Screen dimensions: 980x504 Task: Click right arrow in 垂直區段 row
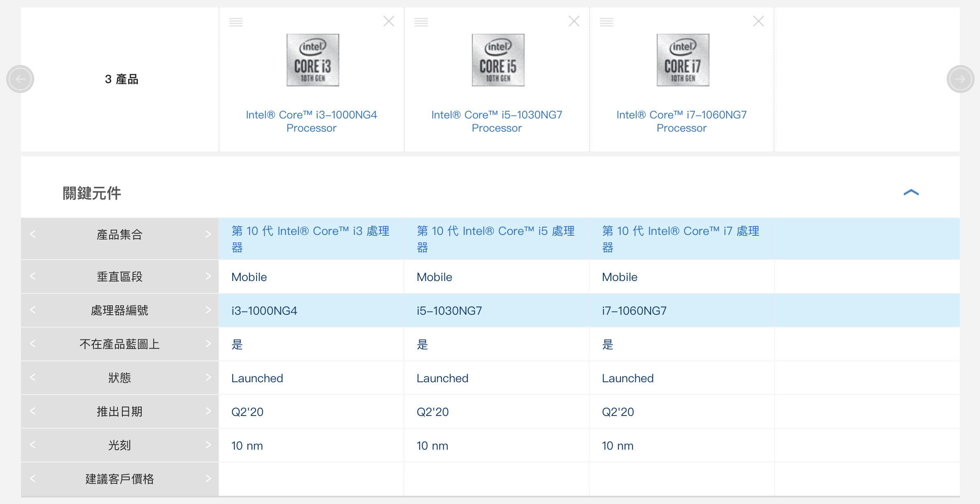pyautogui.click(x=208, y=276)
